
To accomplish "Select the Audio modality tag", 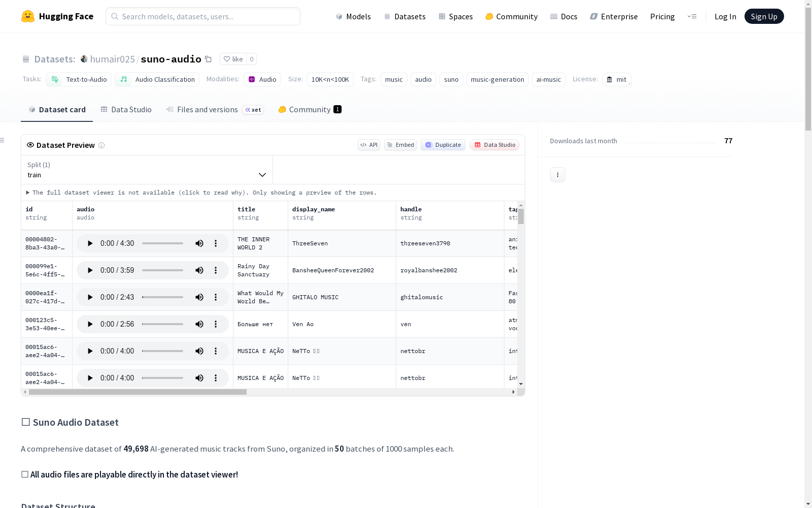I will [x=262, y=79].
